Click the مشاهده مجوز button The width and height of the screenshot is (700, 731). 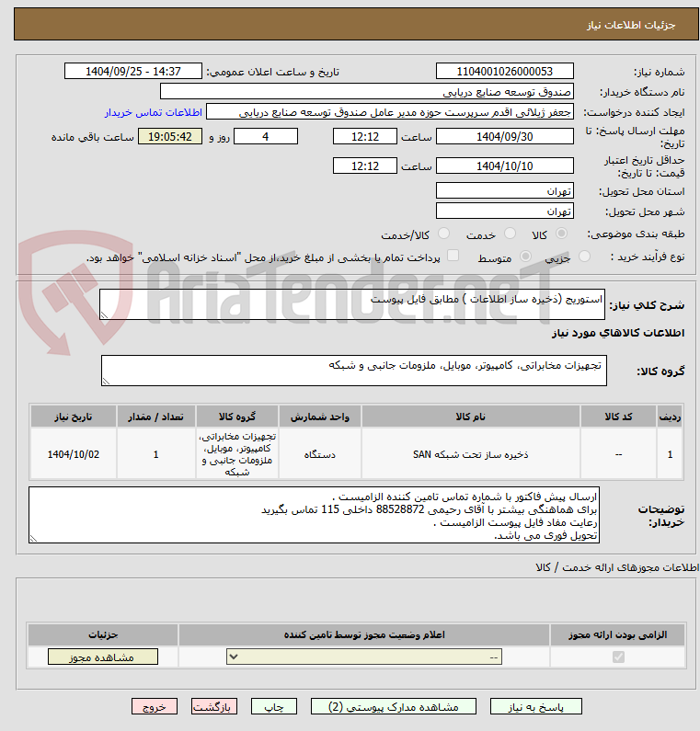pyautogui.click(x=103, y=657)
